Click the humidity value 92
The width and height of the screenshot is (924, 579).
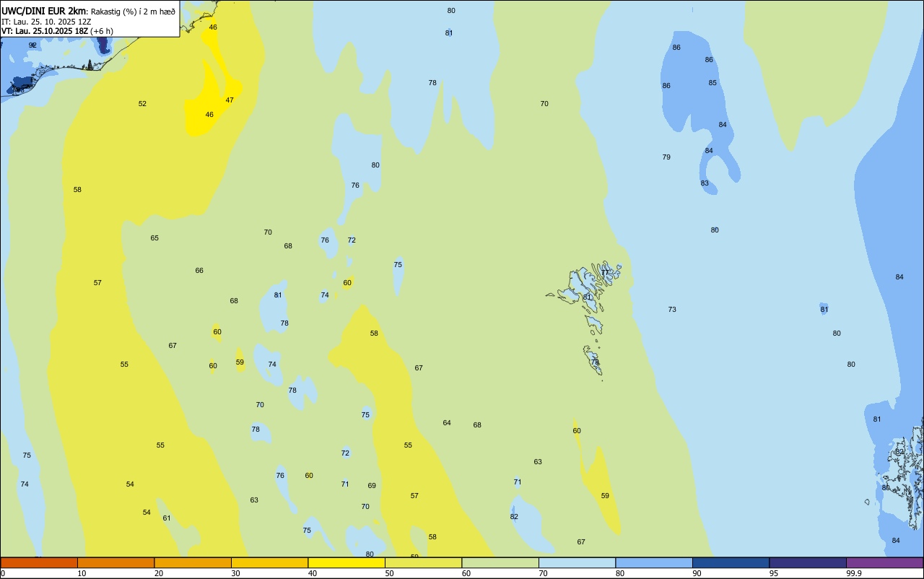tap(32, 45)
